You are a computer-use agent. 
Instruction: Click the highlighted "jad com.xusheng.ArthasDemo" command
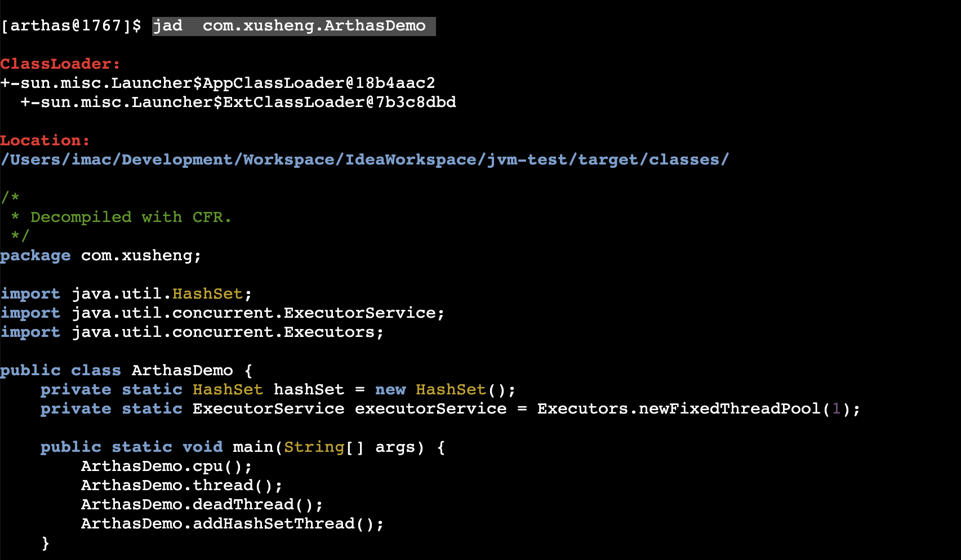pos(293,26)
